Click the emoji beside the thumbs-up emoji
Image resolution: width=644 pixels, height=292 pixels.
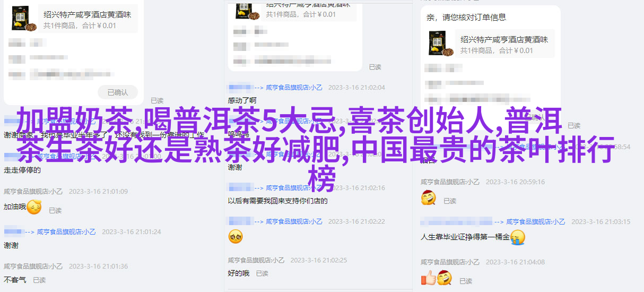click(x=444, y=277)
